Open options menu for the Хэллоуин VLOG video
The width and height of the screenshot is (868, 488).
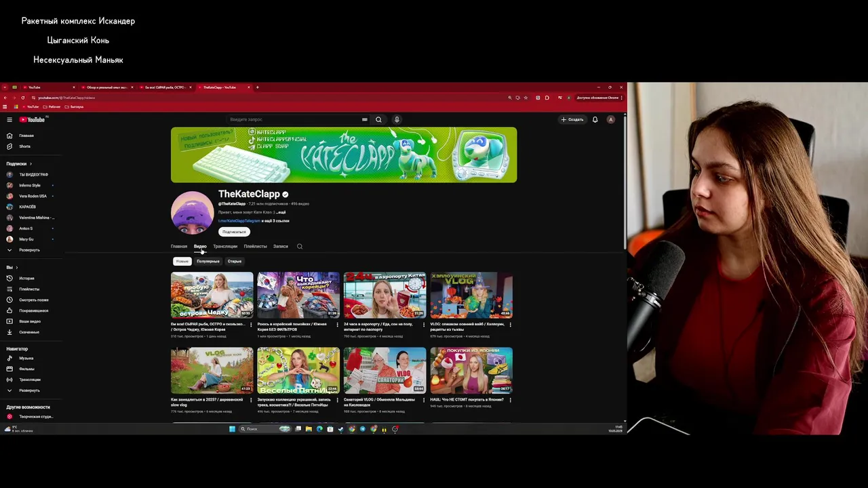[510, 325]
